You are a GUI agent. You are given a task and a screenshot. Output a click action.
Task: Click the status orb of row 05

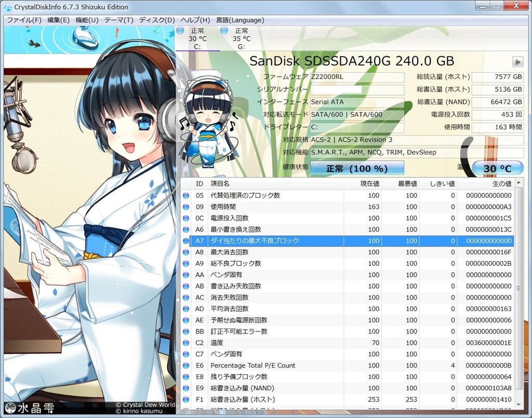(186, 196)
